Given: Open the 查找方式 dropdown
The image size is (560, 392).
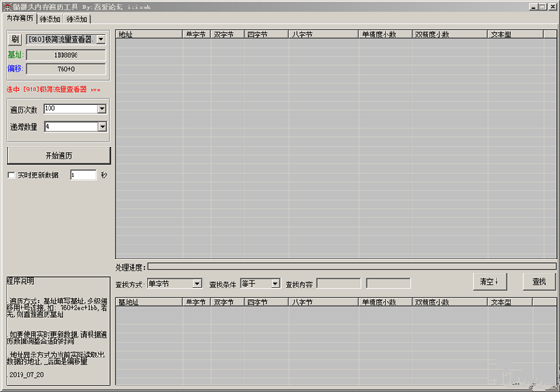Looking at the screenshot, I should point(197,284).
